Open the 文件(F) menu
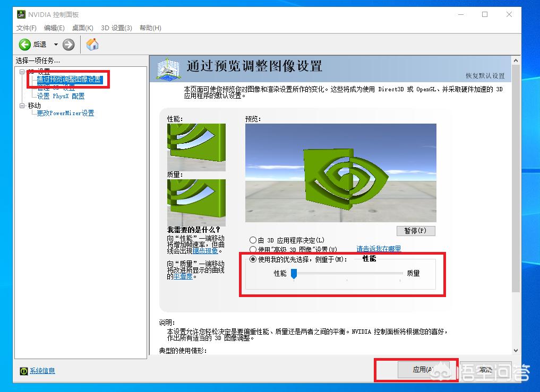540x392 pixels. (x=27, y=28)
